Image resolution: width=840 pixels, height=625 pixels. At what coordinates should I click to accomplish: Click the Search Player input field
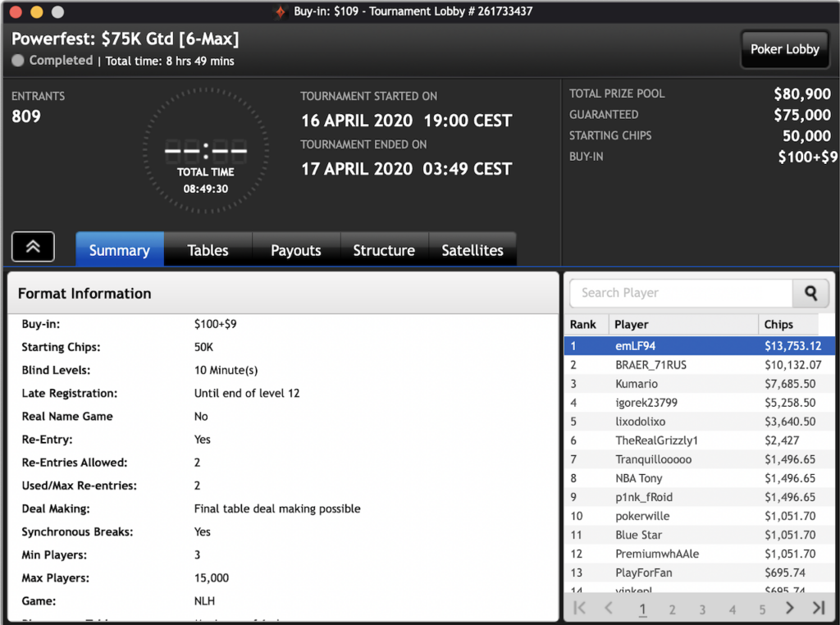coord(681,293)
